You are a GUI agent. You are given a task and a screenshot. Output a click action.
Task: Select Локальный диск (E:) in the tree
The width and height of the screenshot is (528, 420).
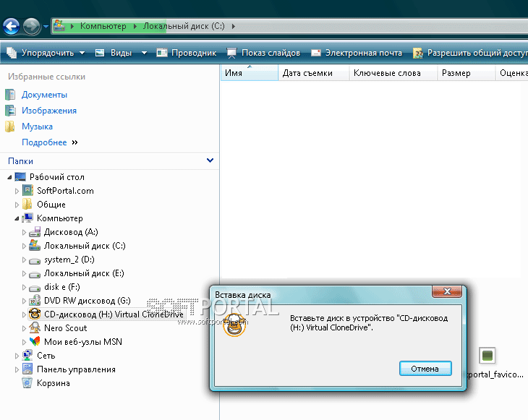click(84, 273)
